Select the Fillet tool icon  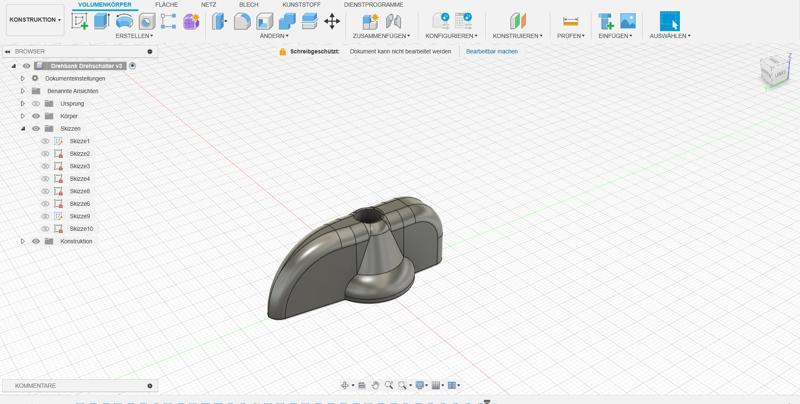click(x=242, y=21)
